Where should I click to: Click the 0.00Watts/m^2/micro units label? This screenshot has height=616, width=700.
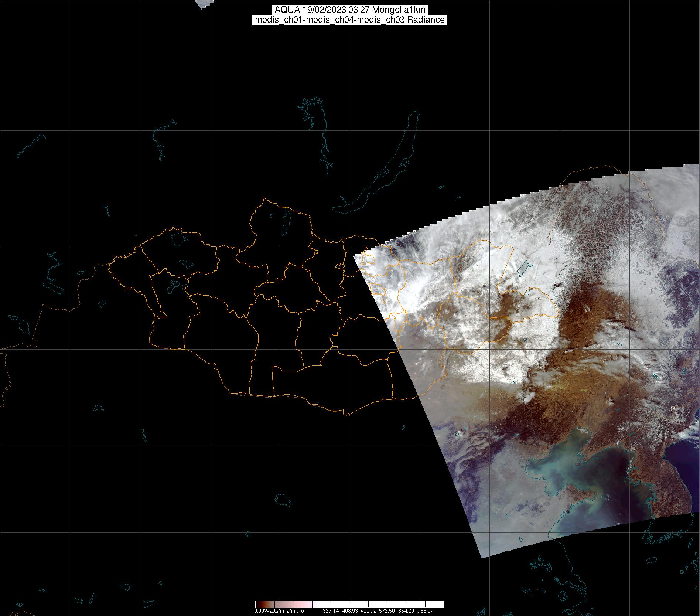[x=279, y=611]
